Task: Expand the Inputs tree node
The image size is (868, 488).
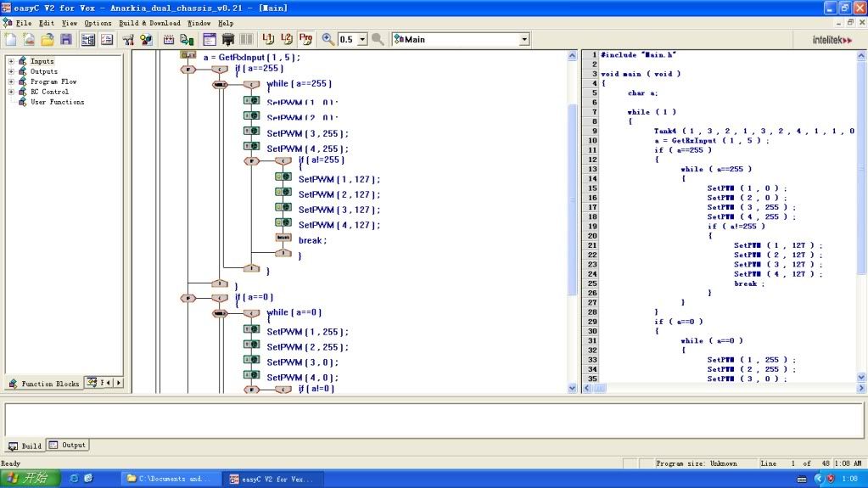Action: 11,61
